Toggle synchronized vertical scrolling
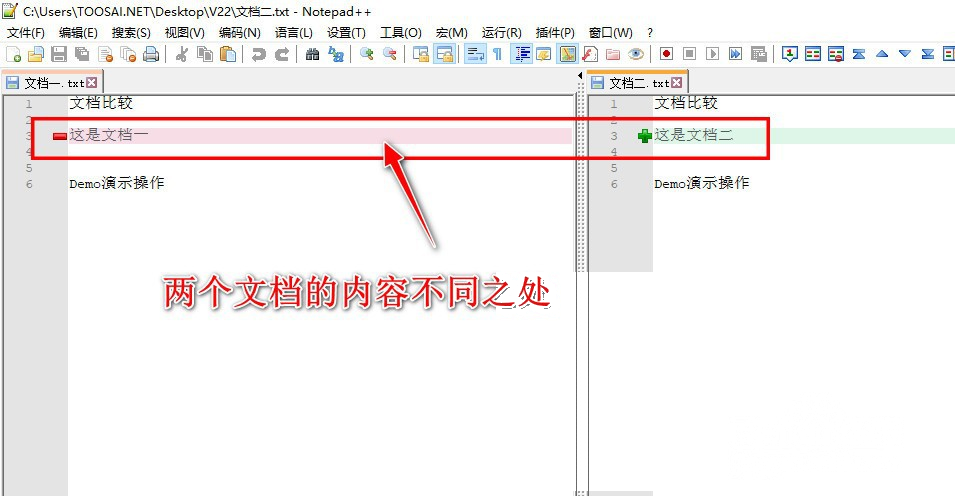This screenshot has width=955, height=496. click(421, 54)
